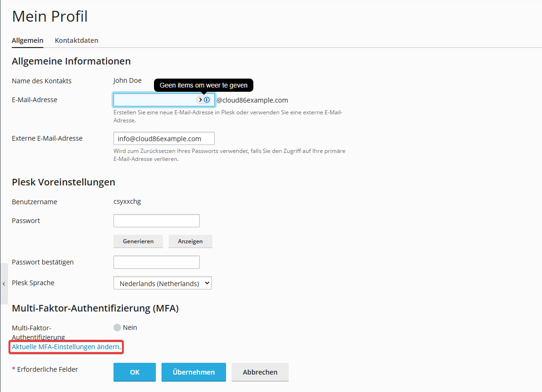Click the Mein Profil heading

pyautogui.click(x=50, y=16)
